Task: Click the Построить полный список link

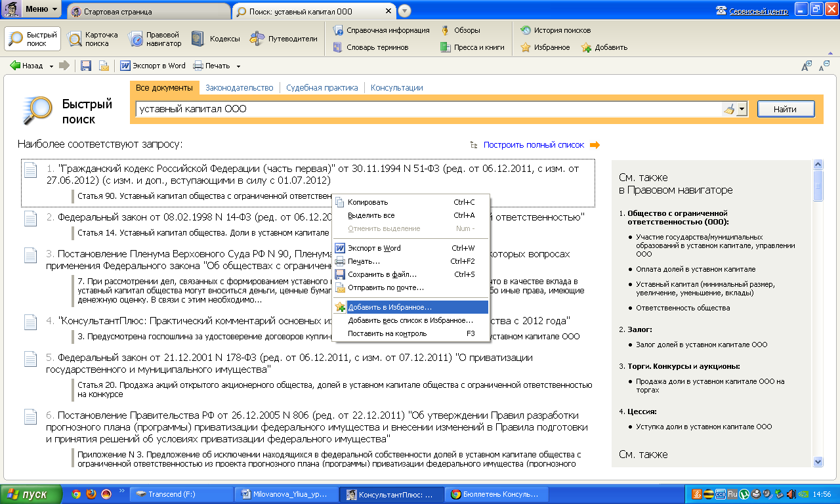Action: pyautogui.click(x=533, y=145)
